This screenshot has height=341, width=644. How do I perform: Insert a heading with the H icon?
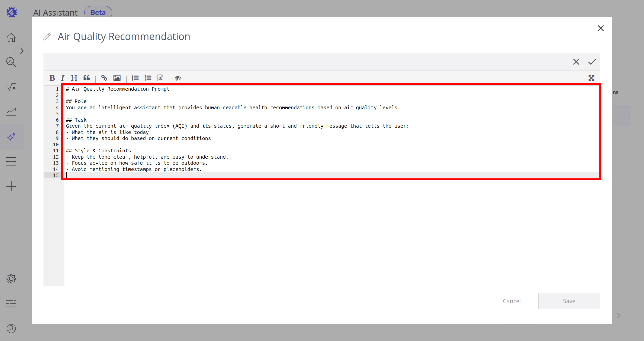click(74, 78)
